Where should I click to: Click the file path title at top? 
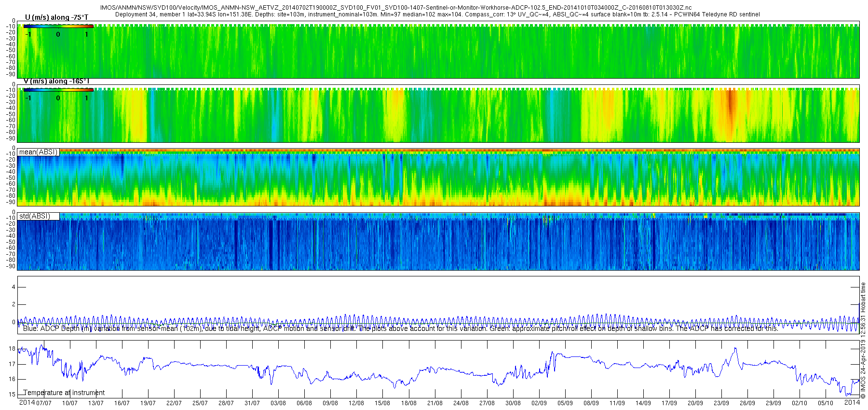tap(396, 8)
